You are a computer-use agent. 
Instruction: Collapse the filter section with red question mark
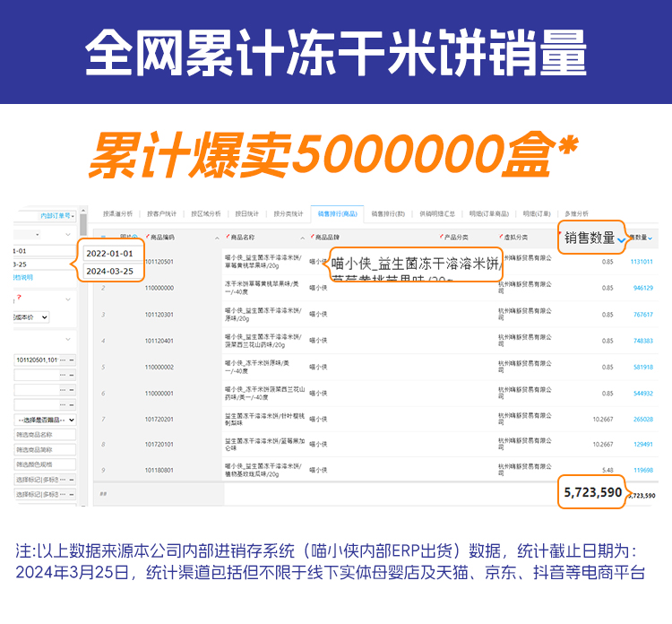point(68,299)
